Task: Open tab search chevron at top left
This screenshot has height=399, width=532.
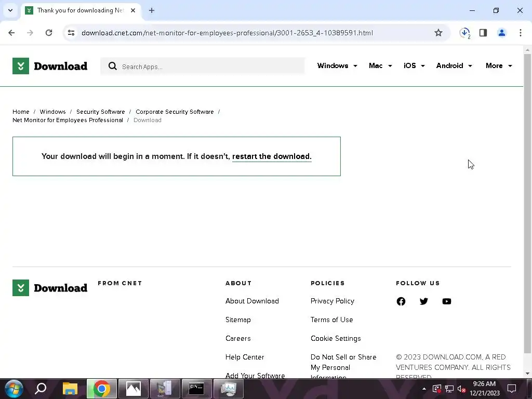Action: (10, 10)
